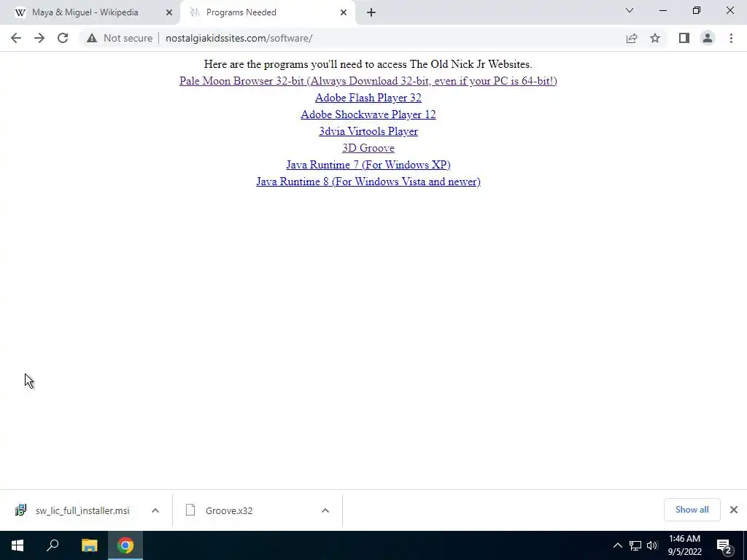Open Java Runtime 7 for Windows XP
The width and height of the screenshot is (747, 560).
click(368, 165)
